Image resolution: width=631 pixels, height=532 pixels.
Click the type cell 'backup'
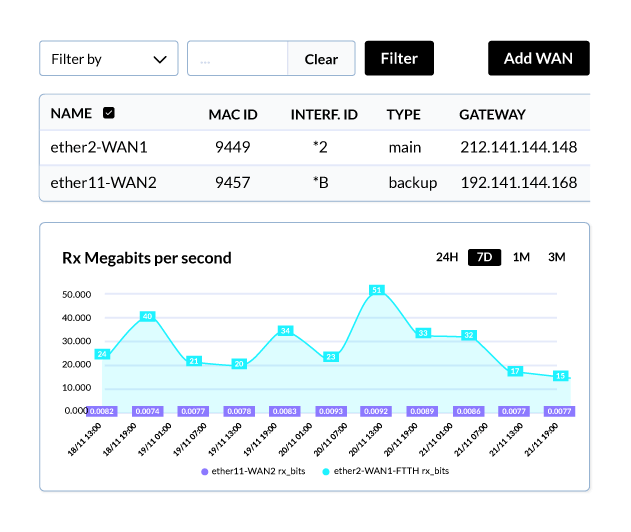tap(413, 183)
